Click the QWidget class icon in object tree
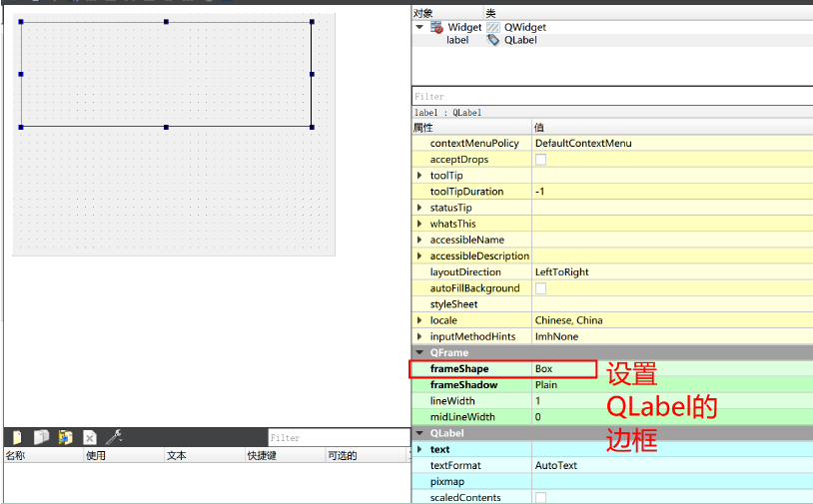 tap(493, 28)
